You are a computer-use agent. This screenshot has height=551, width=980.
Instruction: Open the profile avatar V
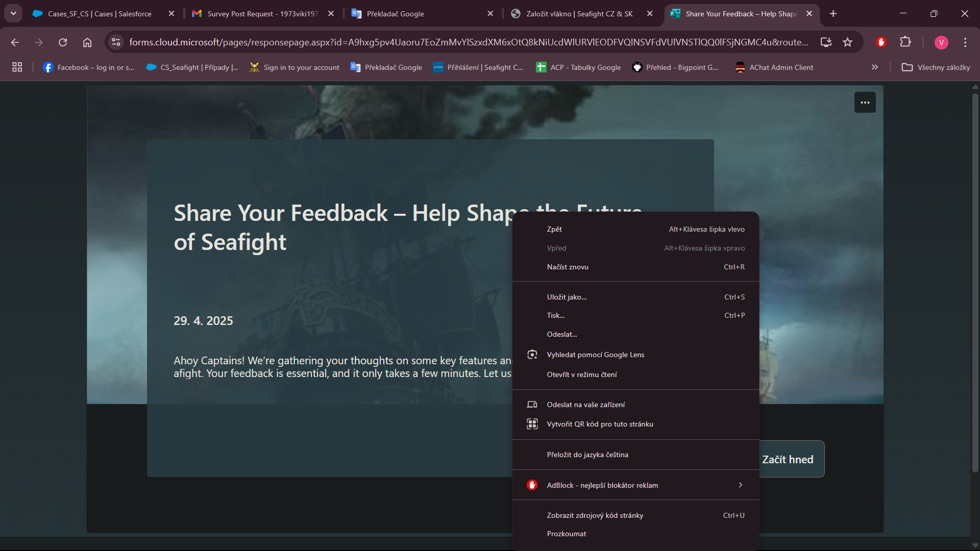941,42
